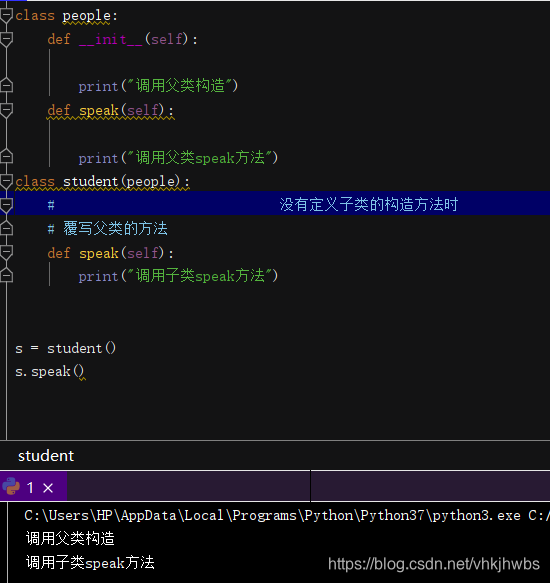Click fold marker beside 覆写父类的方法 comment

(x=6, y=228)
